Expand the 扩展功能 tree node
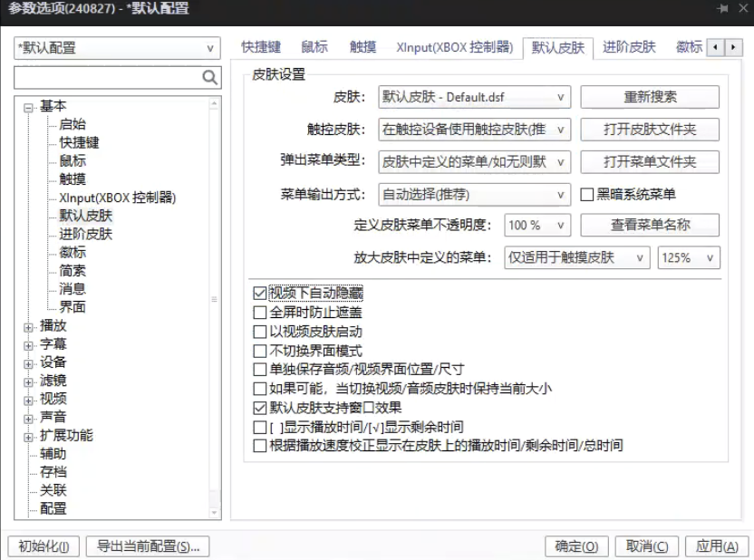The image size is (754, 560). point(28,437)
